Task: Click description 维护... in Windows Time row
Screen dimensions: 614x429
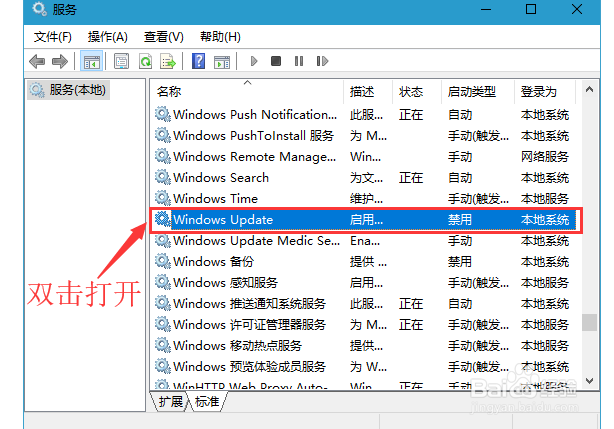Action: 367,198
